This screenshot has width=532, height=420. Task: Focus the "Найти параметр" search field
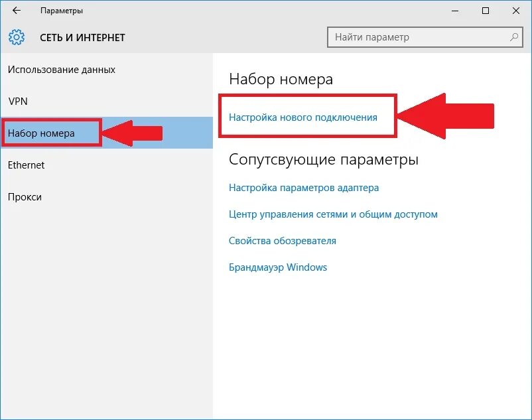(425, 37)
